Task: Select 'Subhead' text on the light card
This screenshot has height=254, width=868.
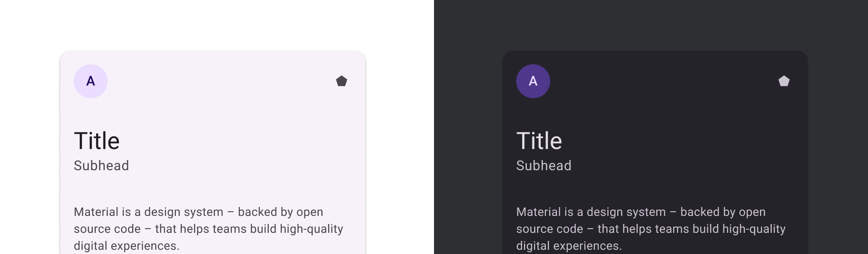Action: tap(101, 166)
